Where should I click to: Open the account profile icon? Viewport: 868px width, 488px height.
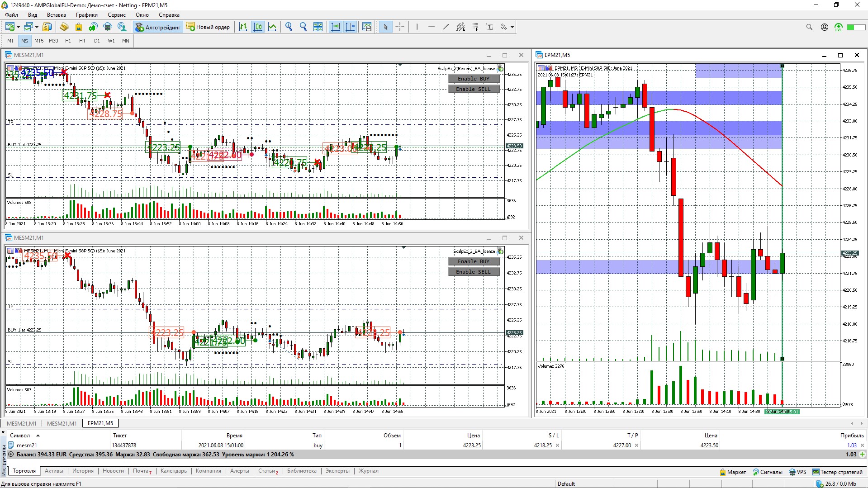tap(825, 27)
